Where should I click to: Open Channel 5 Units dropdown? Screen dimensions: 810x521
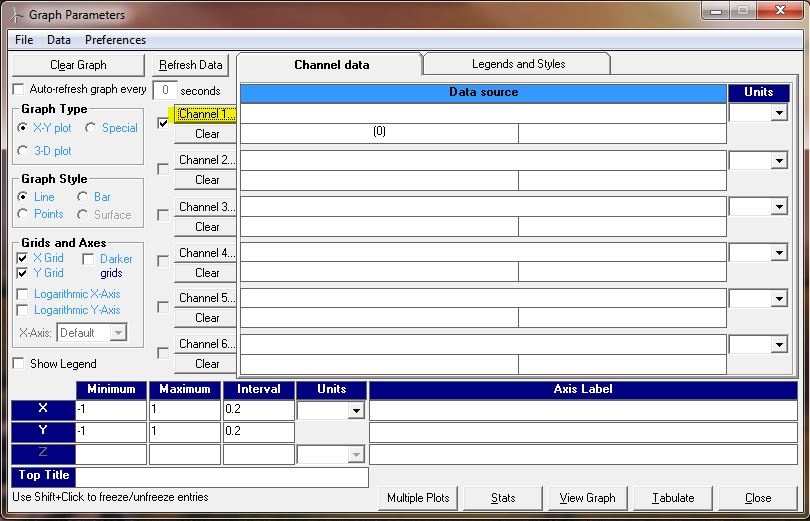(779, 298)
